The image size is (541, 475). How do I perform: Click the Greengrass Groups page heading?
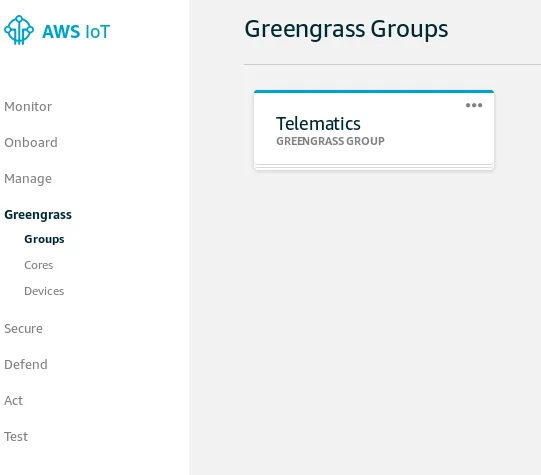tap(346, 29)
